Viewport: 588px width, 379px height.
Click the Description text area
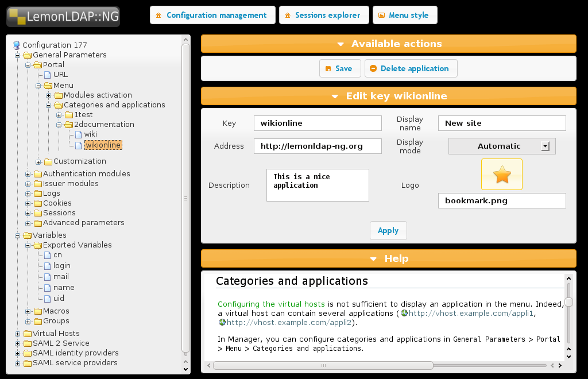[x=318, y=185]
